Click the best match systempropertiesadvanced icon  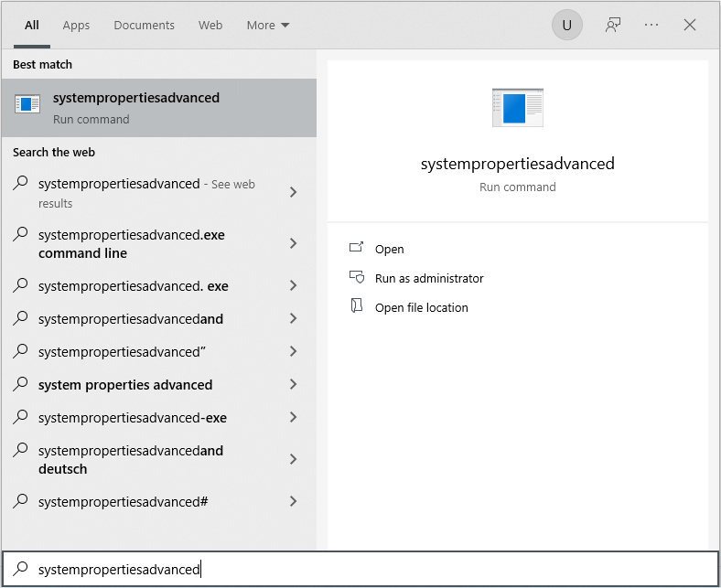pos(28,104)
